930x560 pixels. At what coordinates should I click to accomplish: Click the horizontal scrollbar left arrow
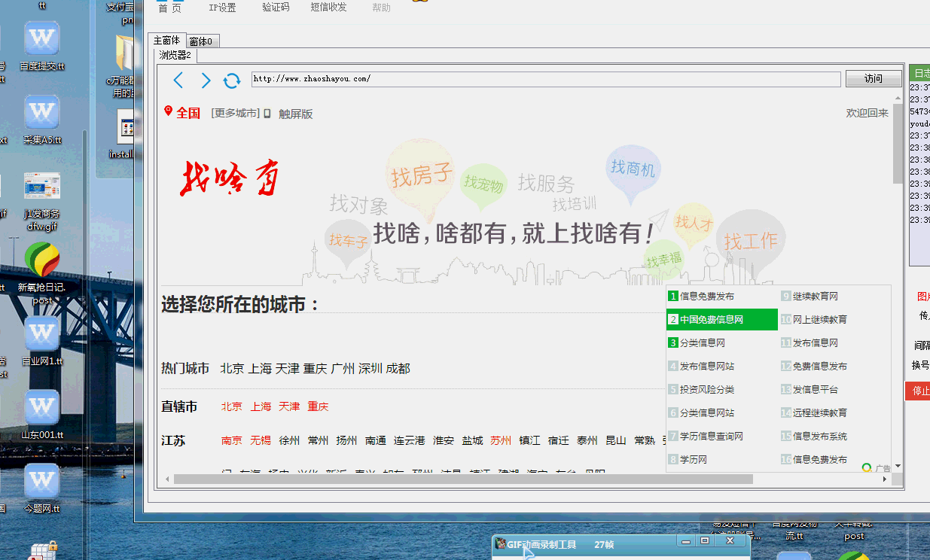tap(166, 479)
